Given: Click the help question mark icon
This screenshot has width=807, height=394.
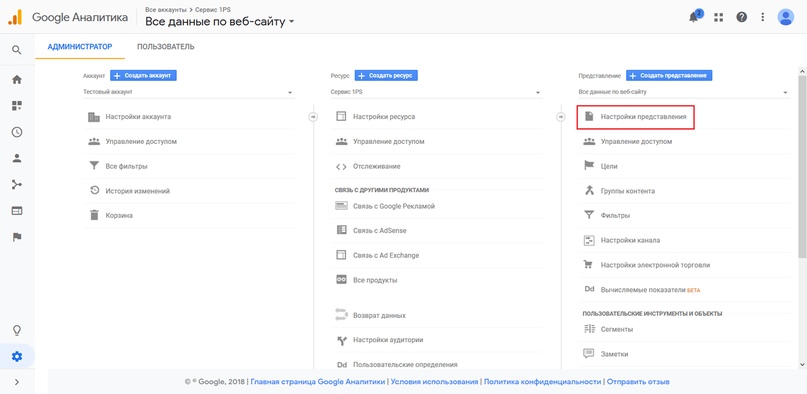Looking at the screenshot, I should tap(742, 17).
